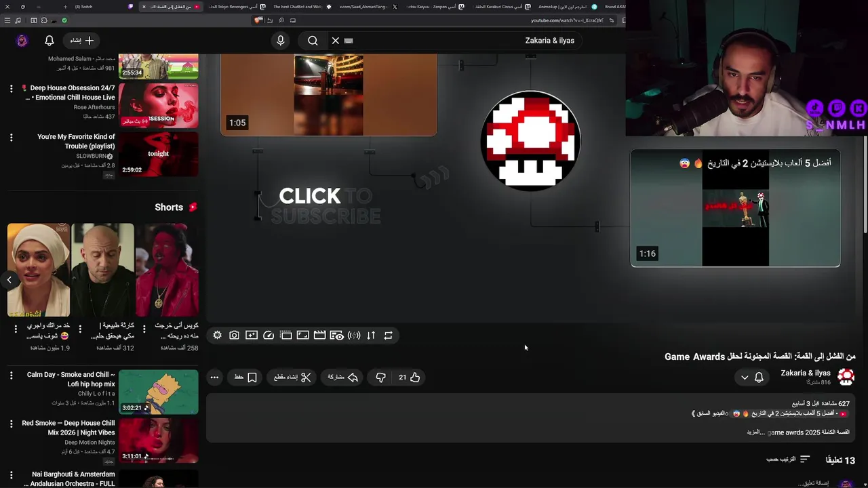Open options for You're My Favorite Kind video
Viewport: 868px width, 488px height.
tap(11, 138)
